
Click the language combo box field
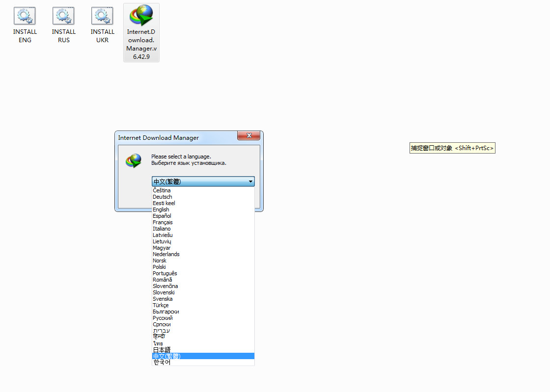(x=203, y=182)
